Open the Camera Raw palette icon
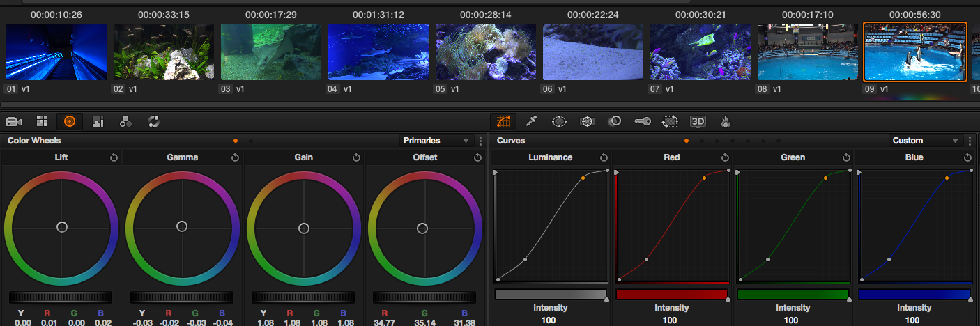The image size is (980, 326). pyautogui.click(x=14, y=122)
